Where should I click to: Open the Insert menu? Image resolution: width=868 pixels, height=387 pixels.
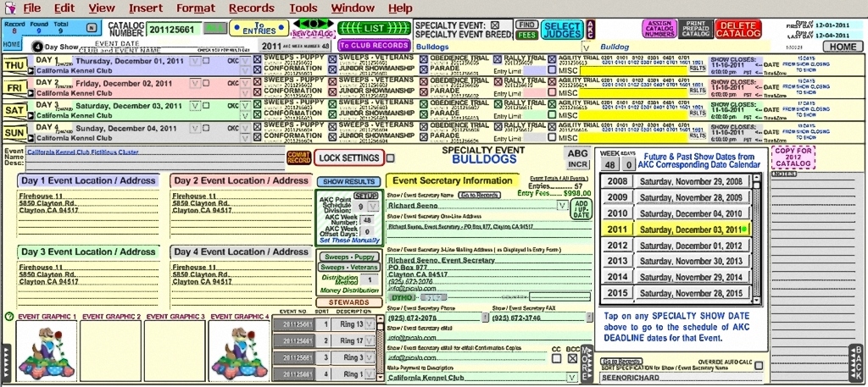(x=146, y=8)
